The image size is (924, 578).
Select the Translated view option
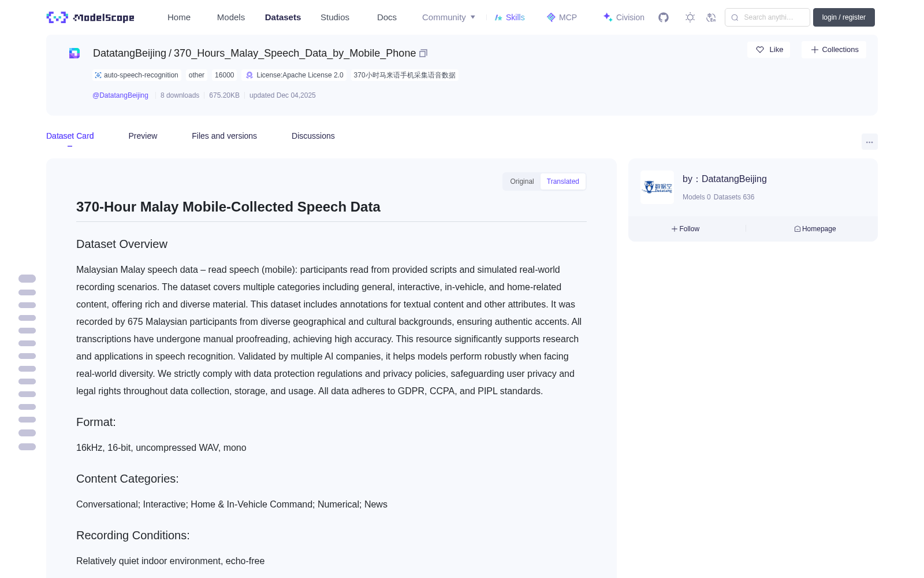click(x=562, y=181)
